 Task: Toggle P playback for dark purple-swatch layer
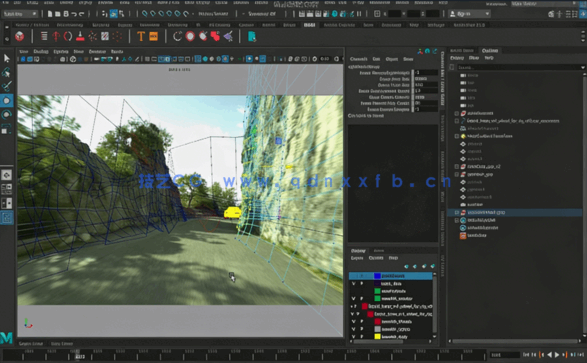pyautogui.click(x=362, y=284)
